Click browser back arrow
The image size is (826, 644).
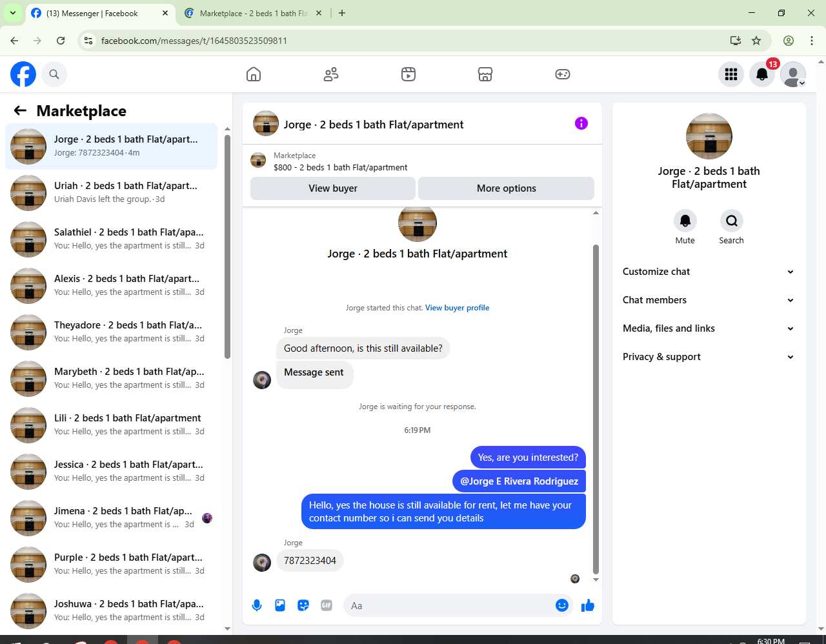(x=14, y=41)
